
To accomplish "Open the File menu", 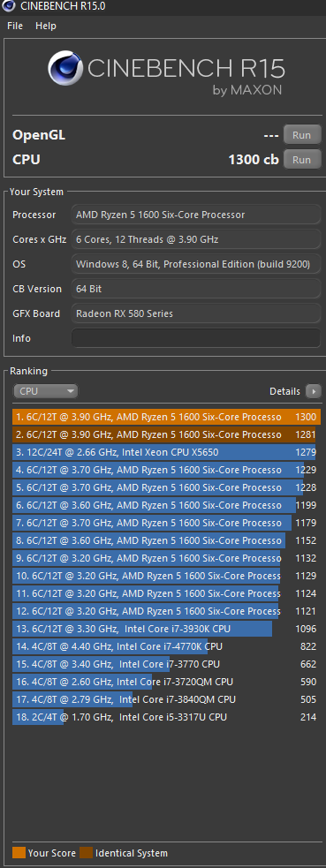I will click(15, 26).
